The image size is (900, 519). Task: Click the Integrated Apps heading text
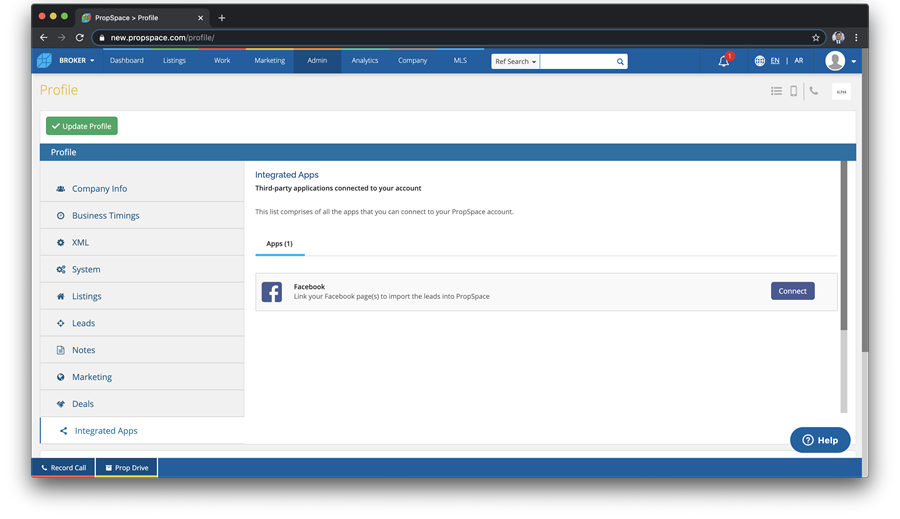tap(286, 175)
